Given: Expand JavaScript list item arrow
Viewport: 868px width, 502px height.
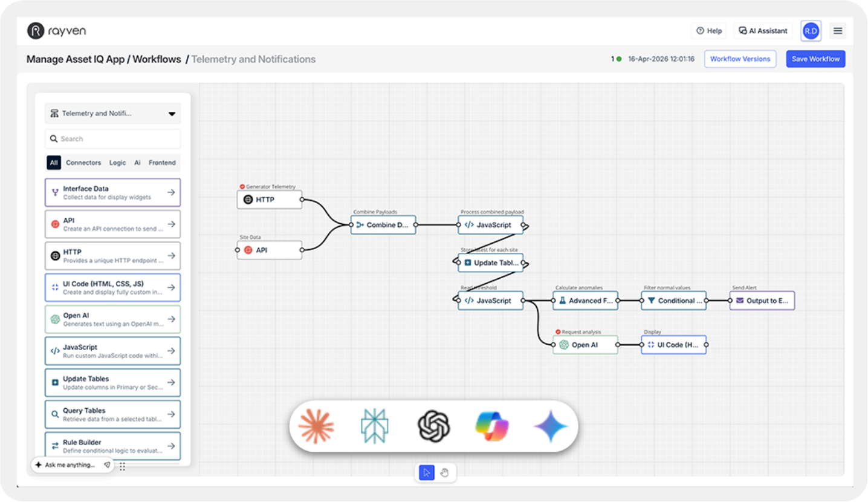Looking at the screenshot, I should [x=171, y=351].
